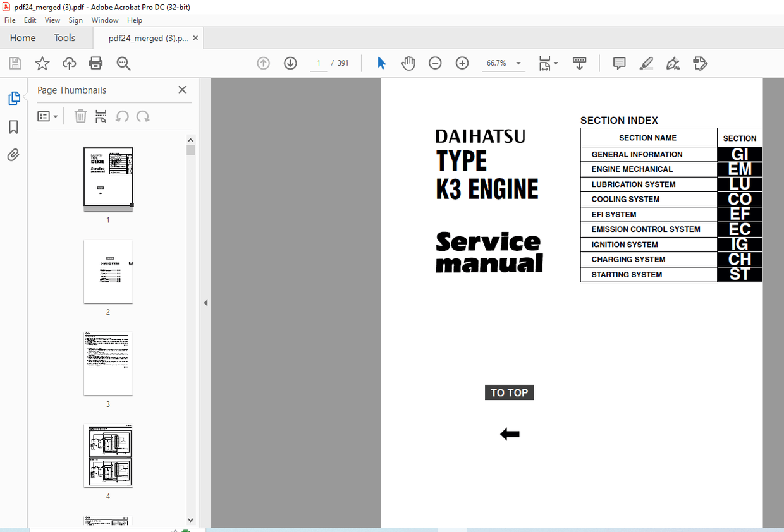Add a comment with the sticky note icon
Screen dimensions: 784x532
(x=619, y=63)
